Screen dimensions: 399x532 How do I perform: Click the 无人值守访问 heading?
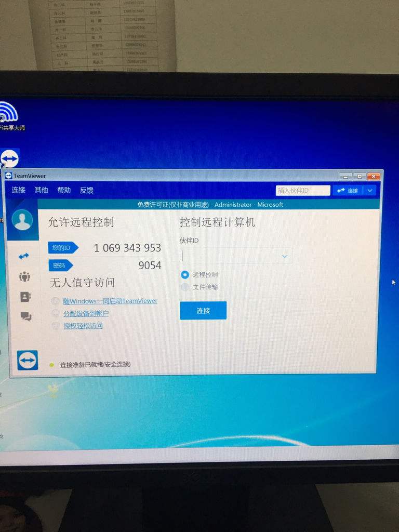click(x=83, y=283)
